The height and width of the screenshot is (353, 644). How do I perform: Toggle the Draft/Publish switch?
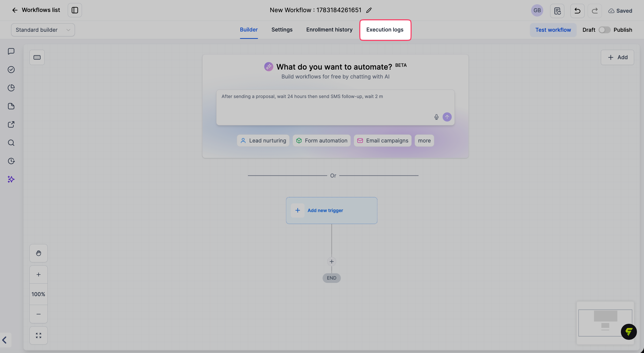coord(604,30)
